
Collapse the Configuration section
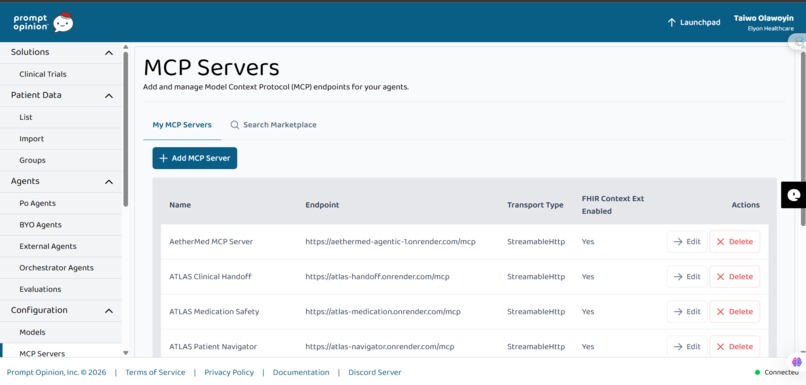coord(108,310)
